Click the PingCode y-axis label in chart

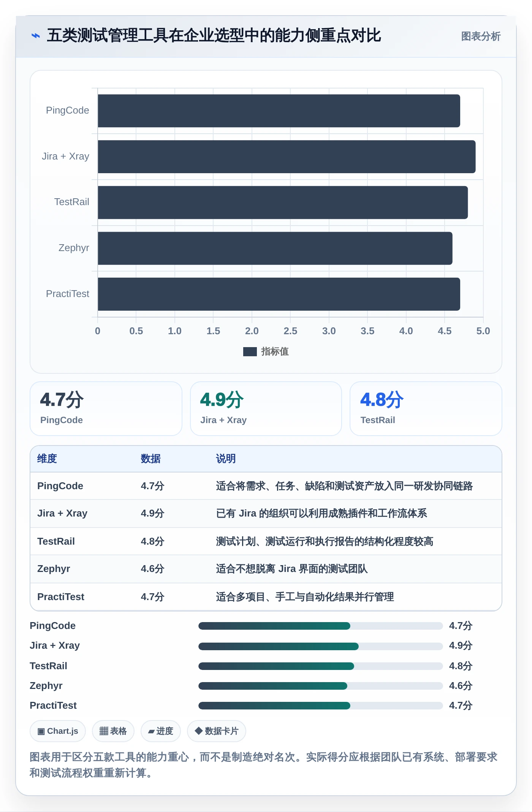point(68,111)
